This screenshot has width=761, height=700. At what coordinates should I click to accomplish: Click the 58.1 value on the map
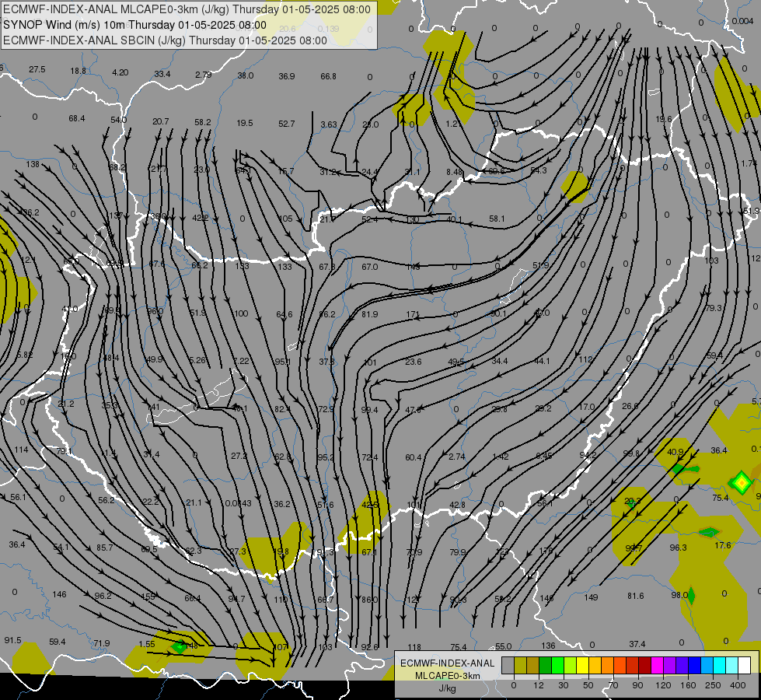coord(497,219)
